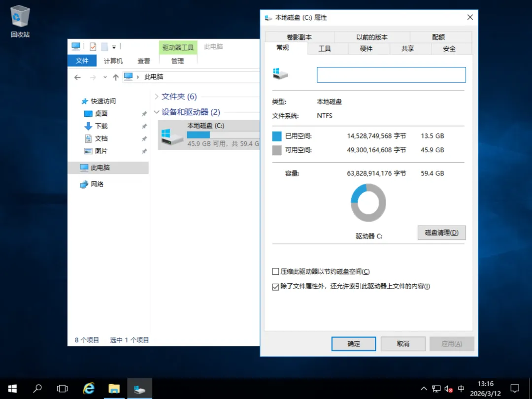This screenshot has width=532, height=399.
Task: Click the 驱动器工具 contextual tab header
Action: click(x=178, y=47)
